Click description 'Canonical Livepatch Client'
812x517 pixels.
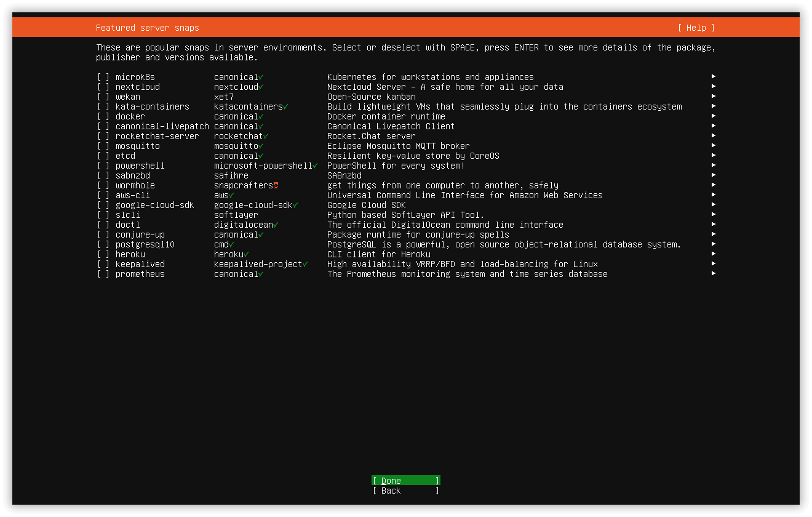[x=391, y=126]
